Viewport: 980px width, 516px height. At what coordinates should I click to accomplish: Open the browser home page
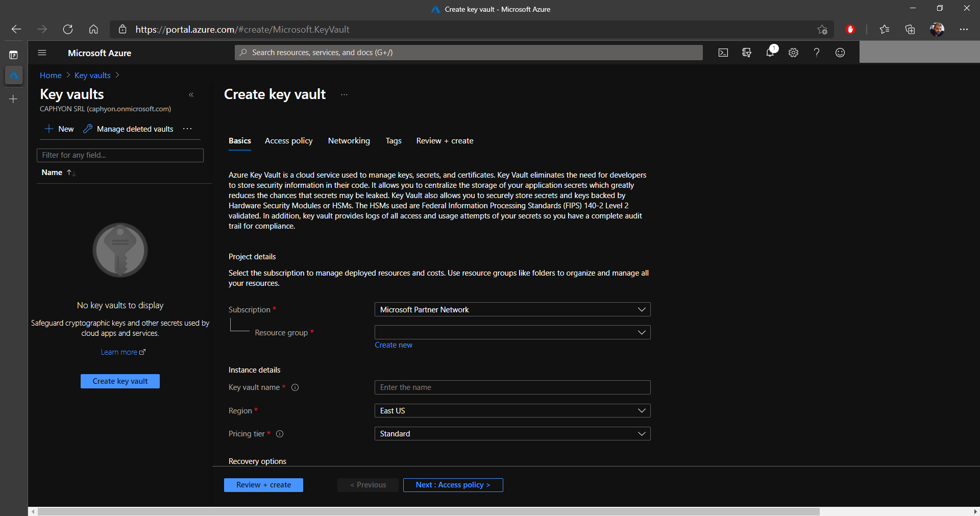(93, 29)
